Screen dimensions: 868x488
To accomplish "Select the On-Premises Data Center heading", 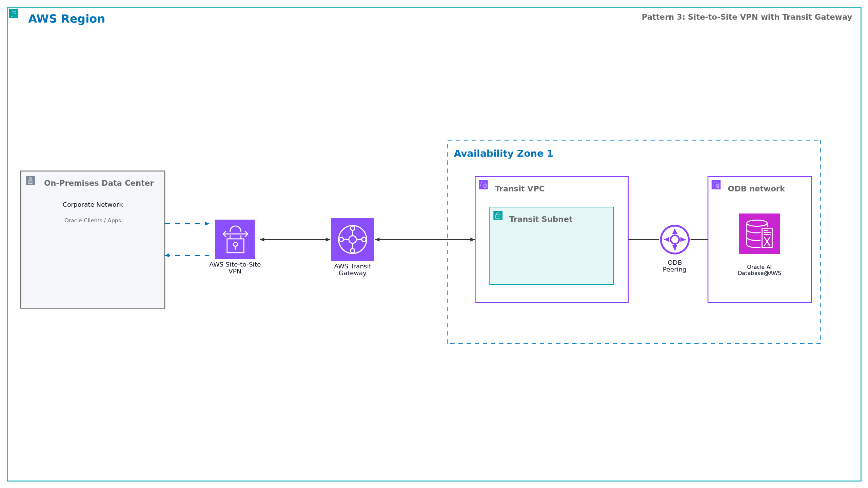I will (x=99, y=183).
